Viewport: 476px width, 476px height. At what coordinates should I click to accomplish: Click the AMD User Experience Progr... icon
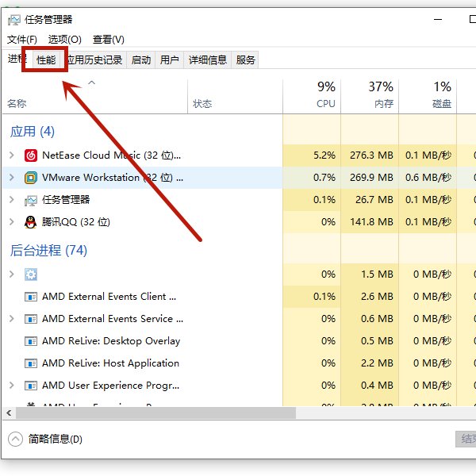[31, 386]
